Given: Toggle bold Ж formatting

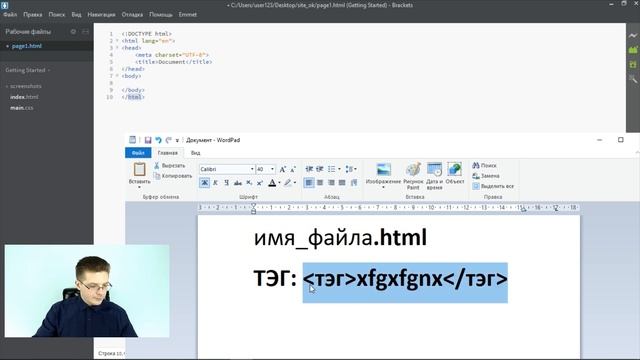Looking at the screenshot, I should [204, 183].
